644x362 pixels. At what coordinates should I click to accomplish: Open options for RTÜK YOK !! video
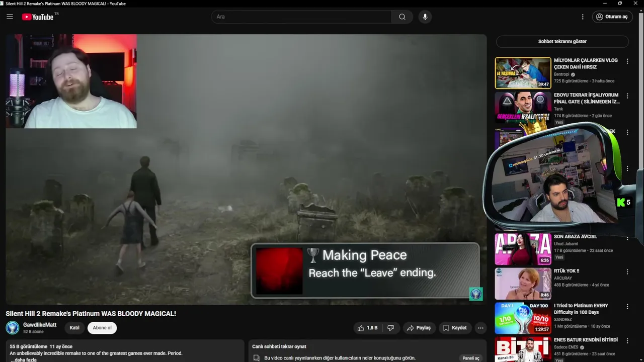627,271
